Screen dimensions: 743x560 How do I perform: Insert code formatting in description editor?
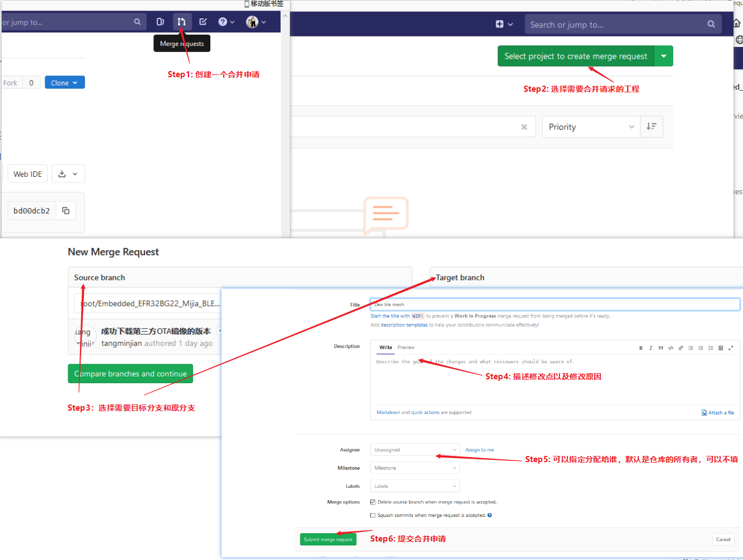(x=671, y=348)
